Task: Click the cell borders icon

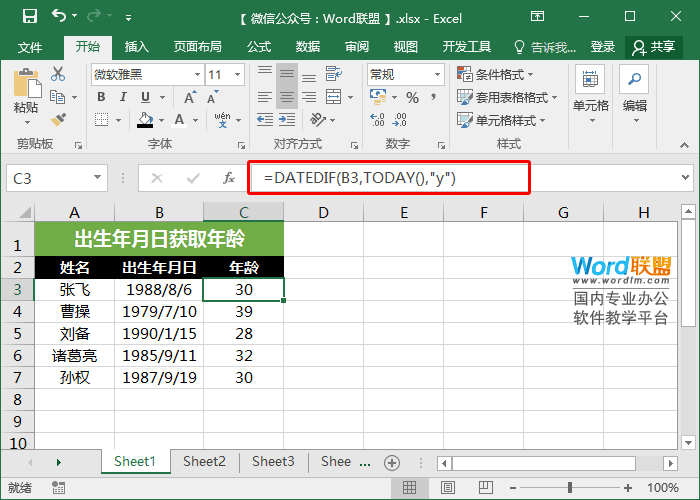Action: pos(102,120)
